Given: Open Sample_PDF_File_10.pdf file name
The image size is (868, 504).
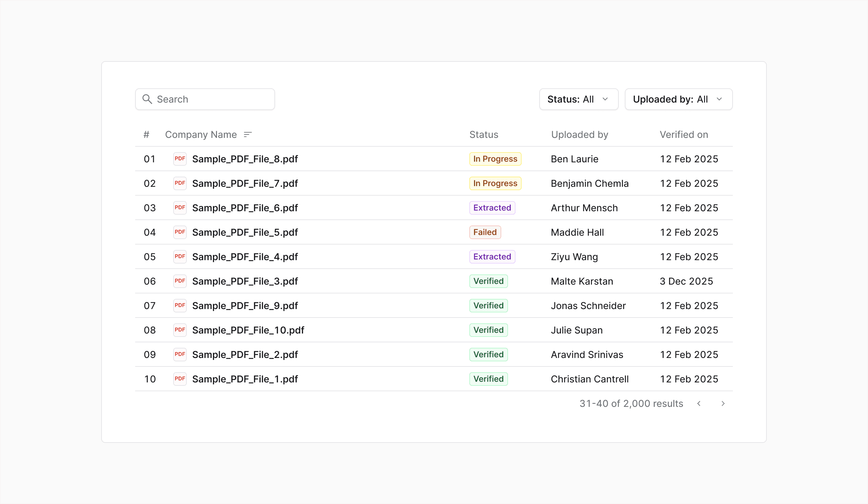Looking at the screenshot, I should [248, 330].
